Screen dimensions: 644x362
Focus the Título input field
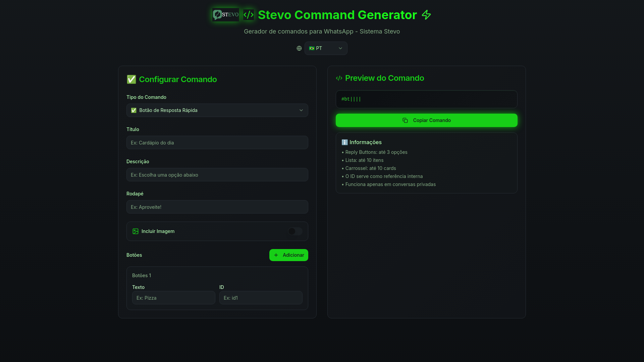click(x=217, y=142)
